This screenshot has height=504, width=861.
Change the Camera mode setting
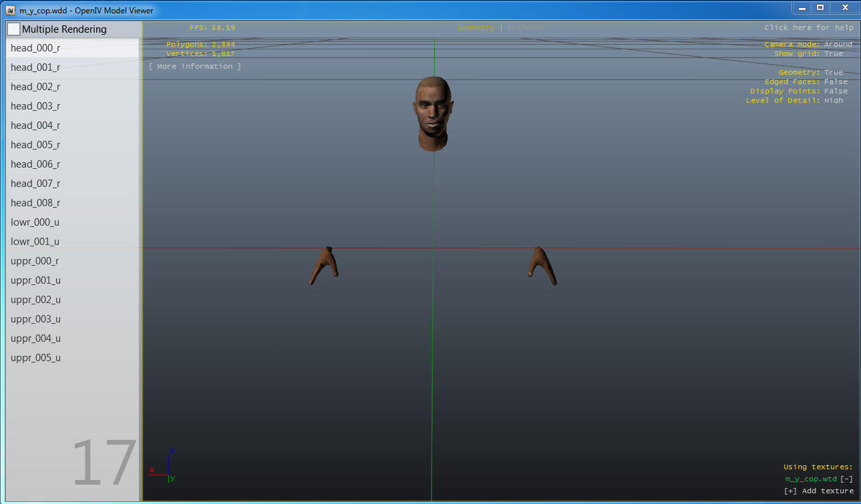tap(808, 44)
